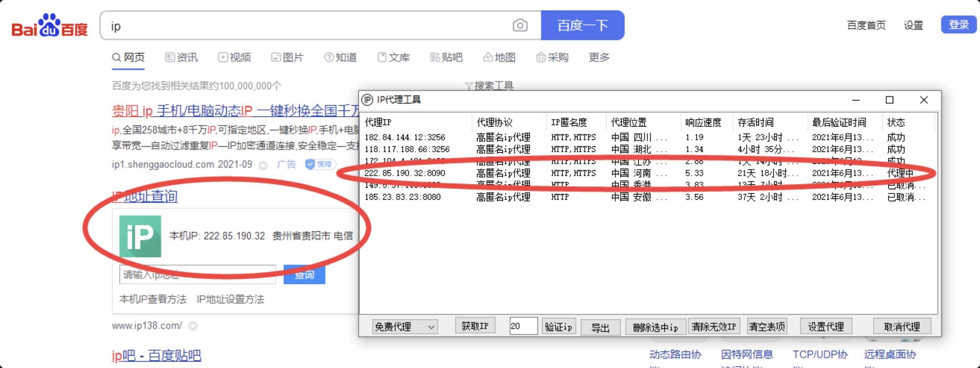
Task: Open TCP/UDP协 related link
Action: 820,355
